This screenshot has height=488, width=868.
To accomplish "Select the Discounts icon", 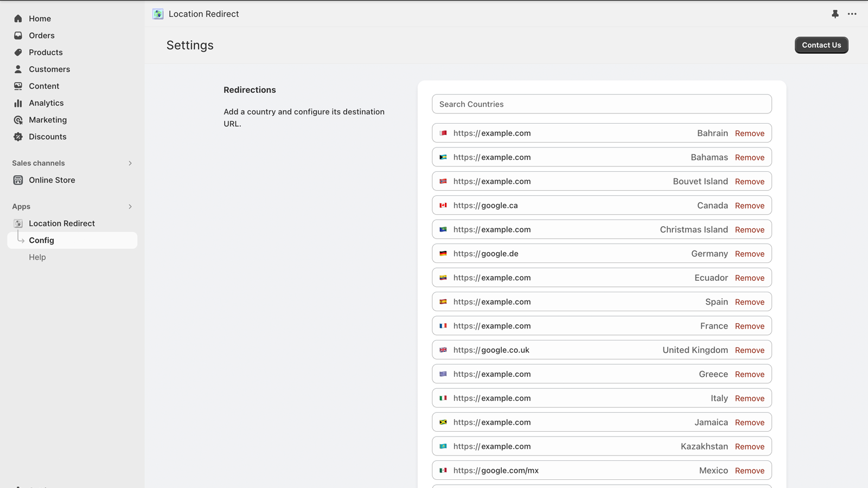I will click(x=18, y=137).
